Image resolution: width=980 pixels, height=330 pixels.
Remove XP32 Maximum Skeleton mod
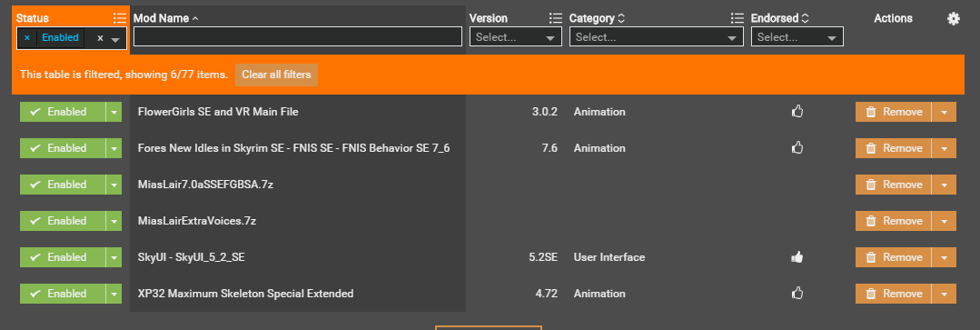(893, 293)
